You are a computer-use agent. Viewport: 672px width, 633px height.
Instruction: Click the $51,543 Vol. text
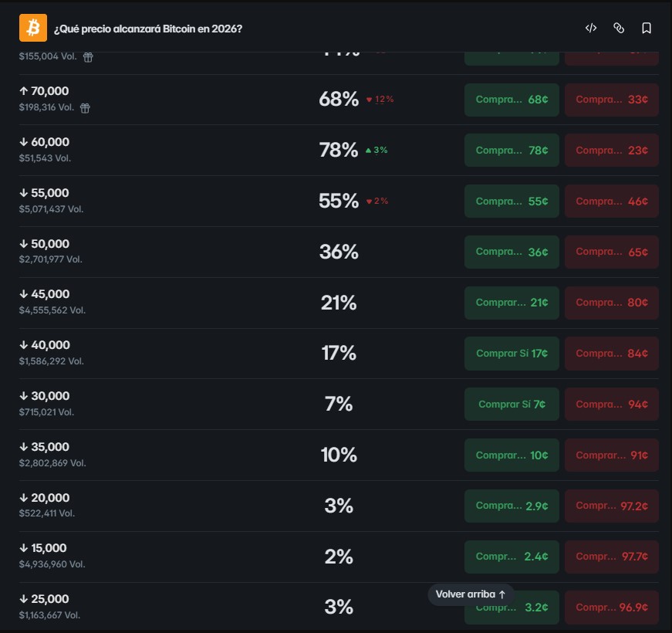click(45, 158)
